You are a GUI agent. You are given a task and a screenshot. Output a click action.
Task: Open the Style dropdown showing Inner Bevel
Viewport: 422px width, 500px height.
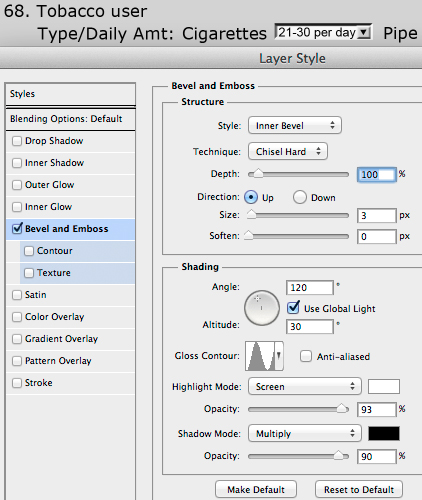coord(295,125)
